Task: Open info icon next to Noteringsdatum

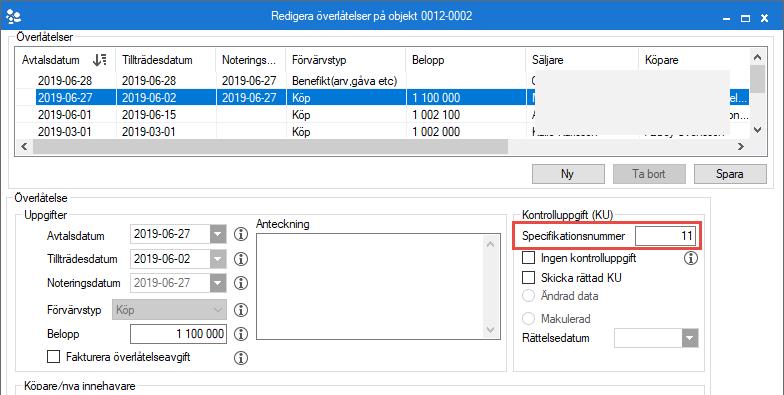Action: pos(241,283)
